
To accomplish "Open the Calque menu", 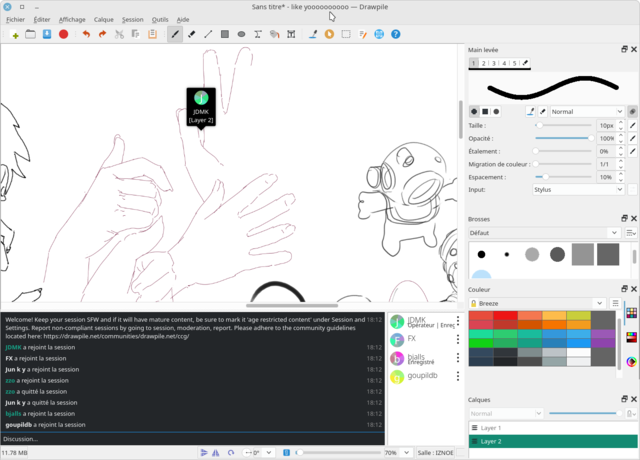I will pyautogui.click(x=103, y=19).
